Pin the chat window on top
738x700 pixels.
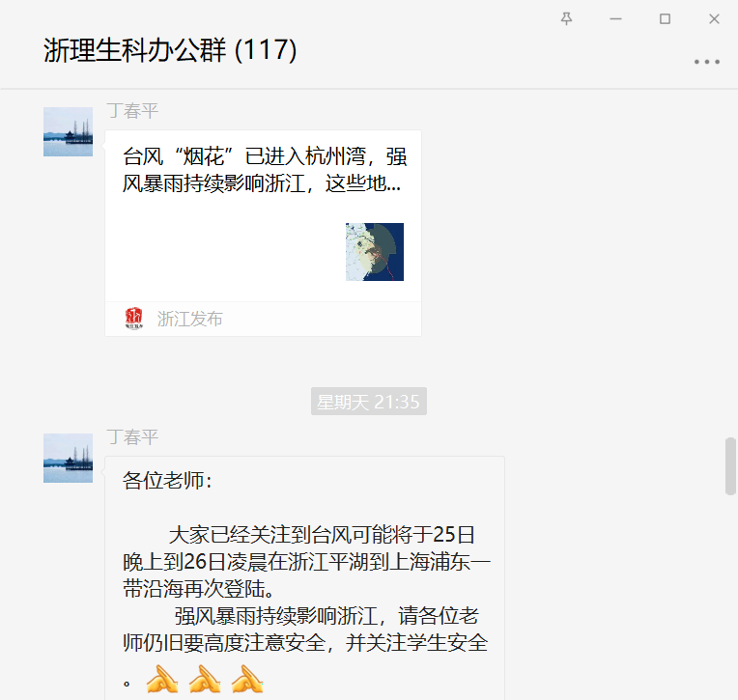tap(567, 18)
